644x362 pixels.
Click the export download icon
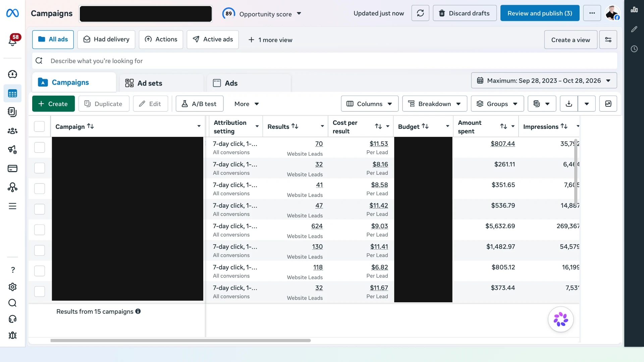[569, 104]
